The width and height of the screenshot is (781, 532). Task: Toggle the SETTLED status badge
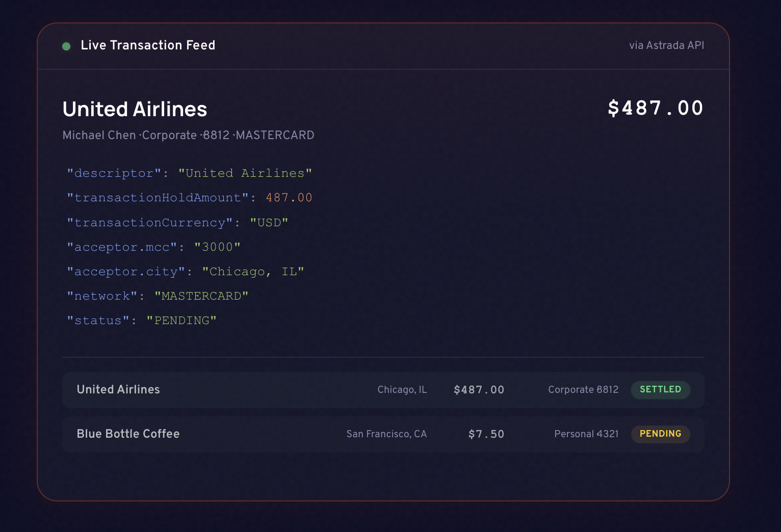click(660, 389)
